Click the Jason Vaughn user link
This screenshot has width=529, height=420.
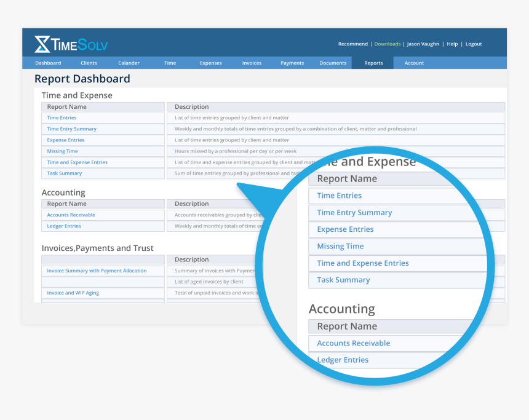point(424,44)
